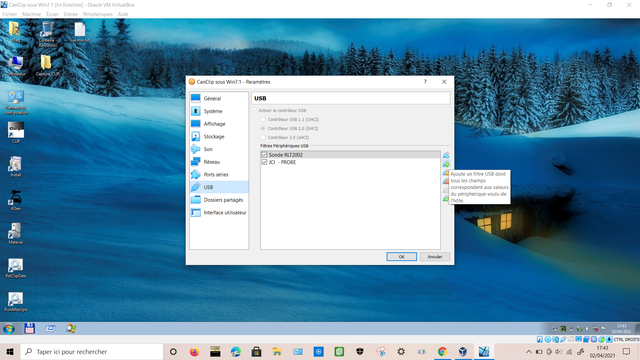640x360 pixels.
Task: Click the VirtualBox optical disk status icon
Action: click(548, 339)
